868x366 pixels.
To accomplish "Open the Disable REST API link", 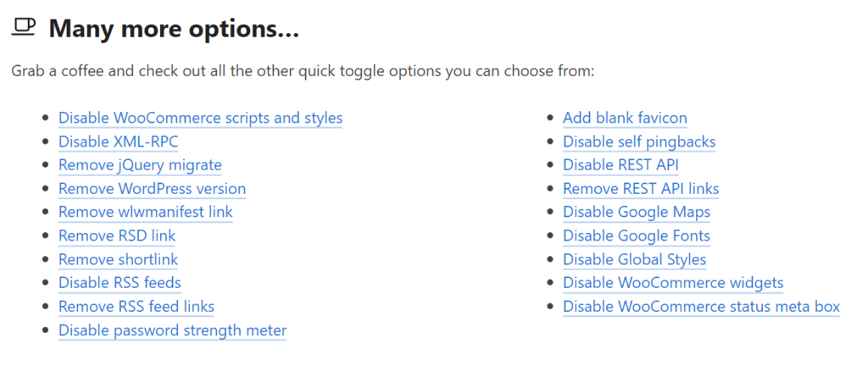I will pyautogui.click(x=620, y=165).
